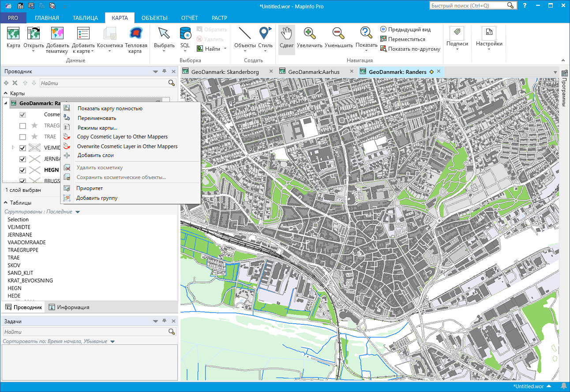Toggle the Cosmetic layer checkbox

click(22, 115)
